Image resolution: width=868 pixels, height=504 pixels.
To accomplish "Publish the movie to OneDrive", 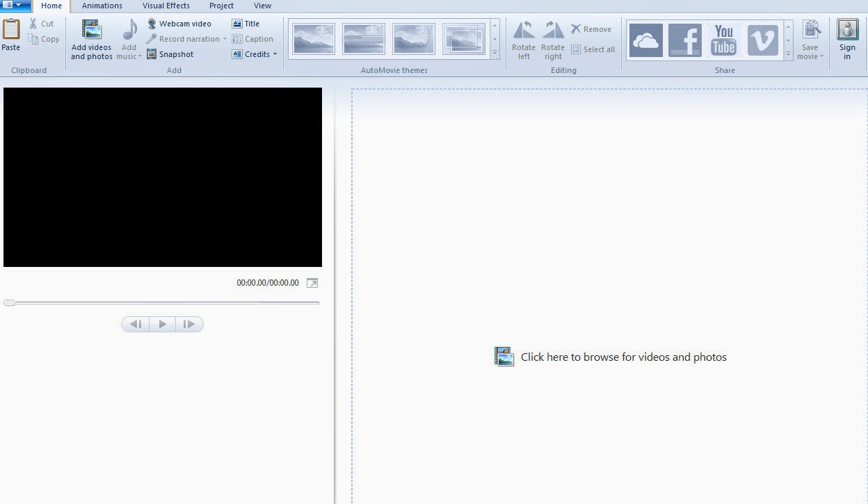I will 645,40.
